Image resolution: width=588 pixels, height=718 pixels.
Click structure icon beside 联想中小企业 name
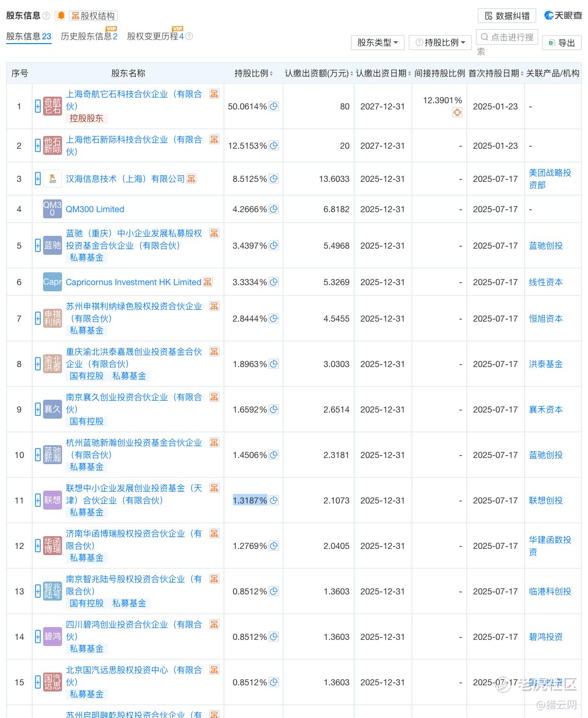click(x=214, y=488)
